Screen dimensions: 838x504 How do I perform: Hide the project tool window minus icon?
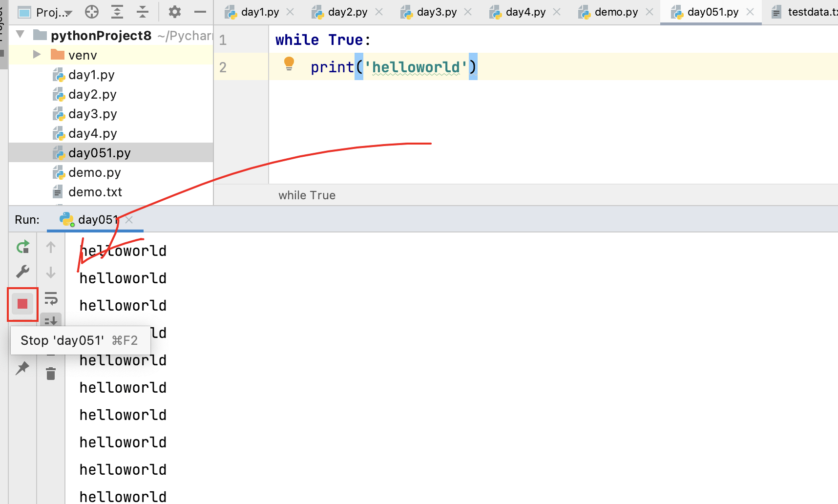pos(200,12)
